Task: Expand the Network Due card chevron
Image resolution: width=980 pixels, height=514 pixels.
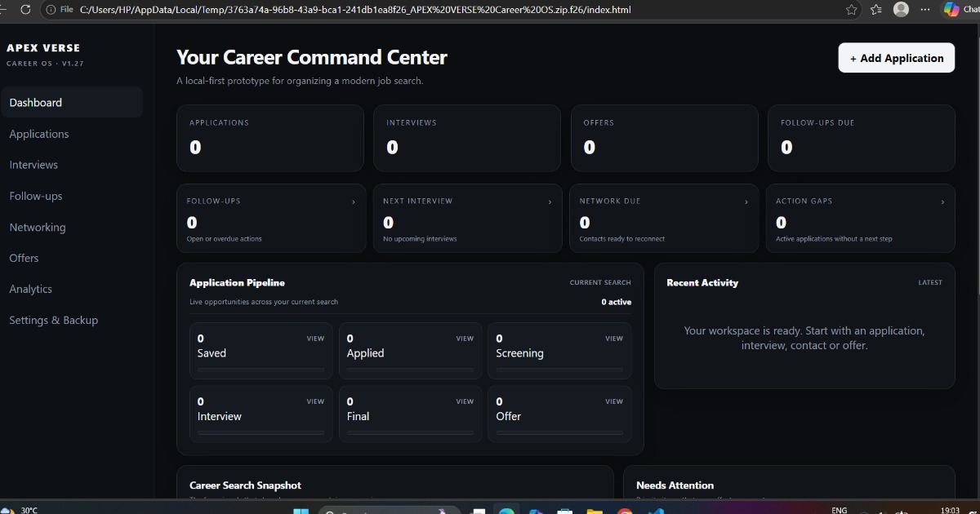Action: pos(746,202)
